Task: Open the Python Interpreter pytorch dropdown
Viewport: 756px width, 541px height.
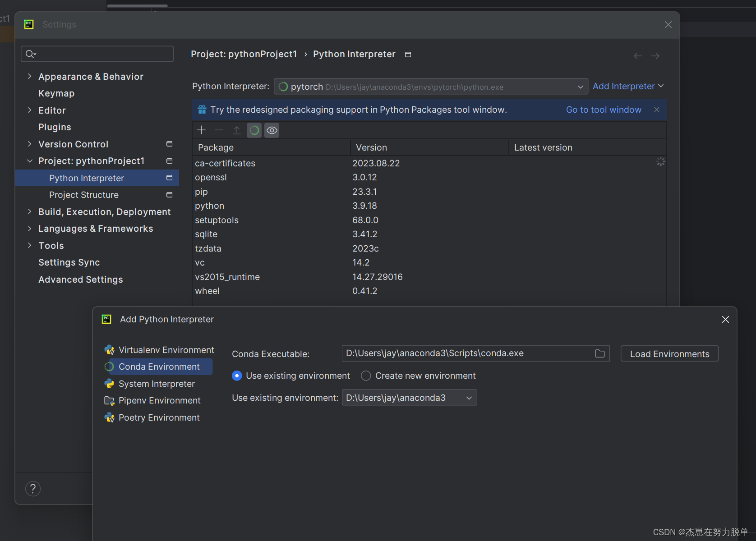Action: point(431,87)
